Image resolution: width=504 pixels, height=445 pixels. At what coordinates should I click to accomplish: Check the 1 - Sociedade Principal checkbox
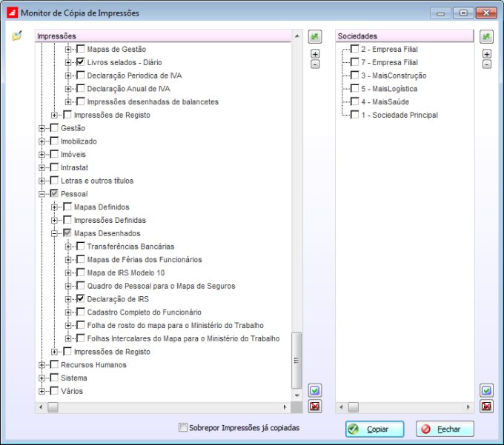tap(355, 115)
